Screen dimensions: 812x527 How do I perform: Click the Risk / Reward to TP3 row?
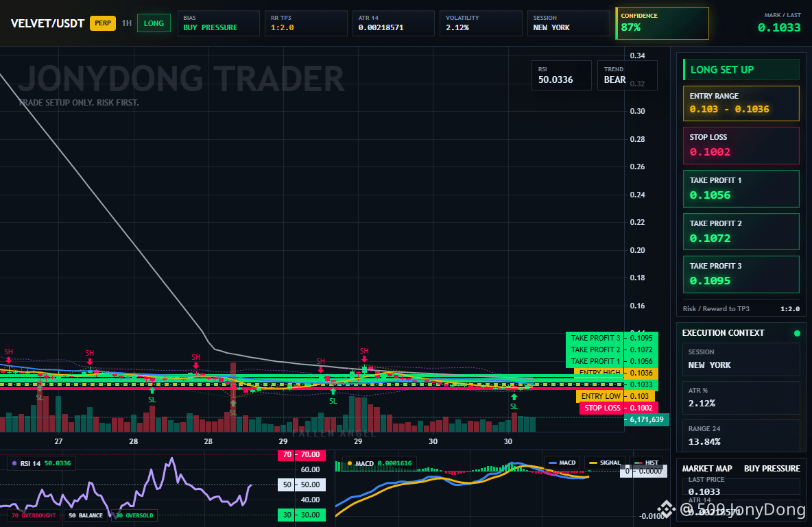click(x=741, y=308)
